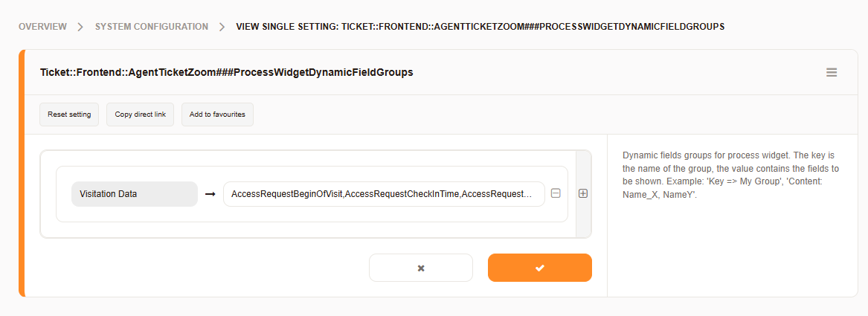Image resolution: width=868 pixels, height=316 pixels.
Task: Remove the Visitation Data entry with minus icon
Action: tap(556, 193)
